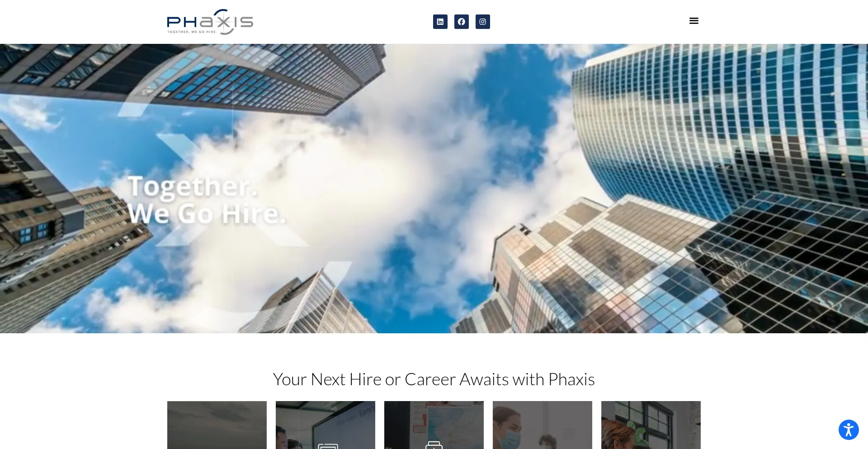Open the LinkedIn social icon

(440, 22)
